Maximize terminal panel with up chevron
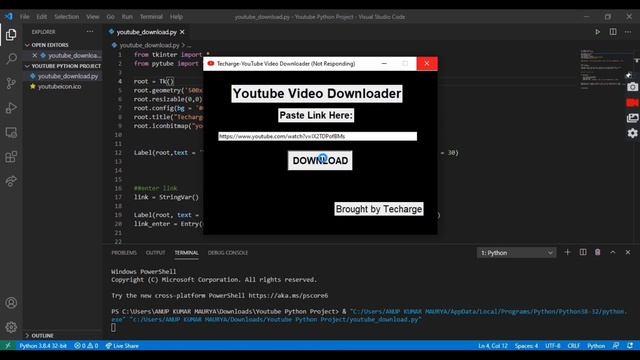 (x=613, y=252)
